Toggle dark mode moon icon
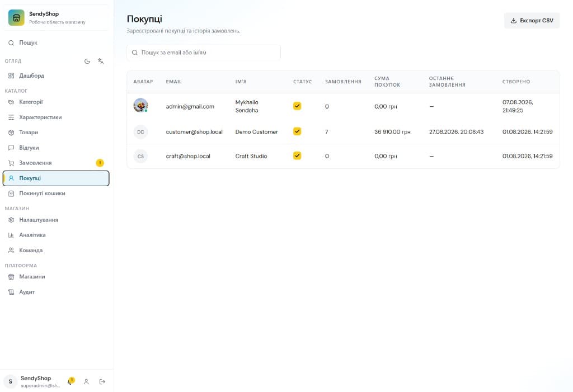The width and height of the screenshot is (573, 392). pos(87,62)
